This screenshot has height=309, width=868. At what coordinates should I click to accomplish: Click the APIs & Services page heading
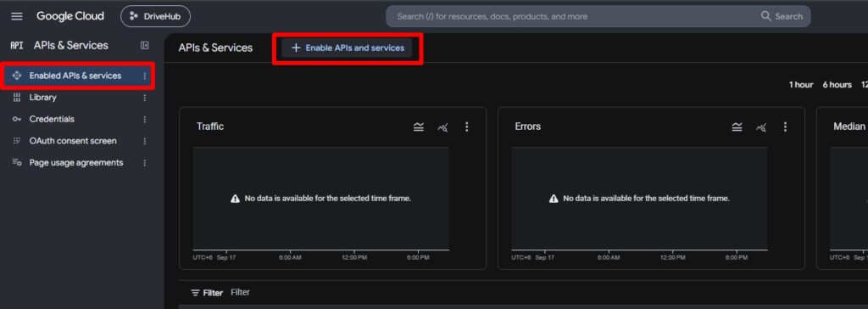tap(215, 48)
